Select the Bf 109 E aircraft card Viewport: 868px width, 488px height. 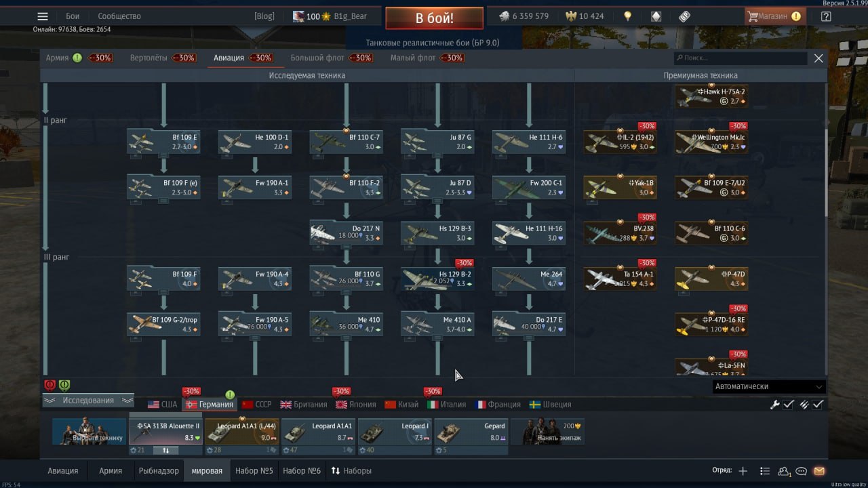click(163, 142)
